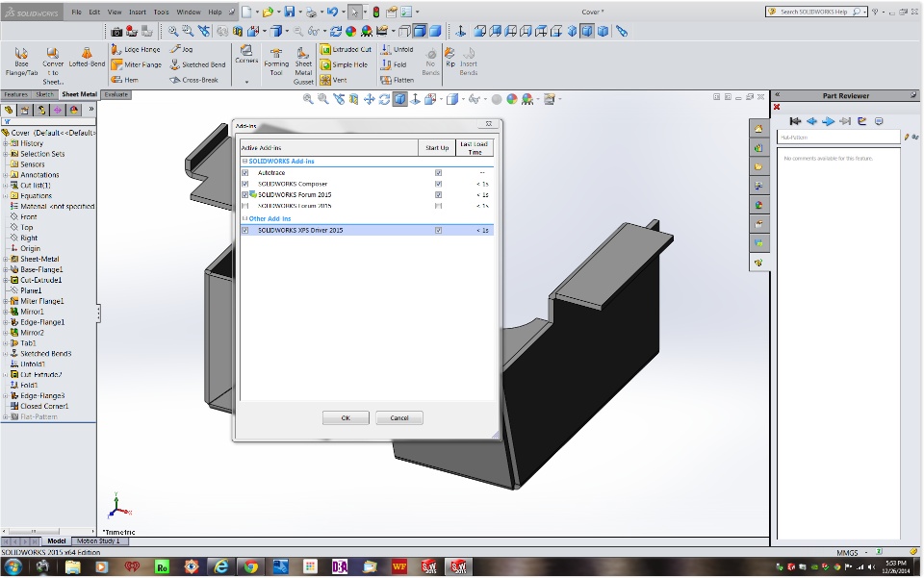Collapse the Other Add-ins group
Viewport: 924px width, 578px height.
point(244,218)
